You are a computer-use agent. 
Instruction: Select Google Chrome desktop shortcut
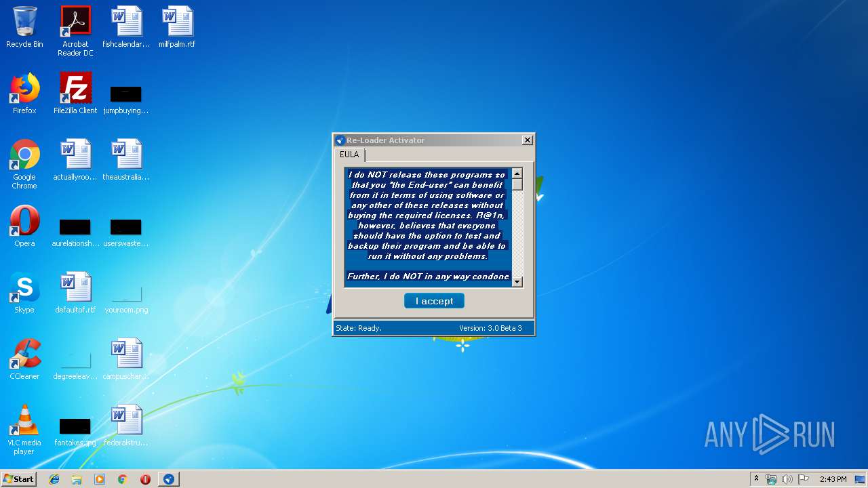coord(24,165)
